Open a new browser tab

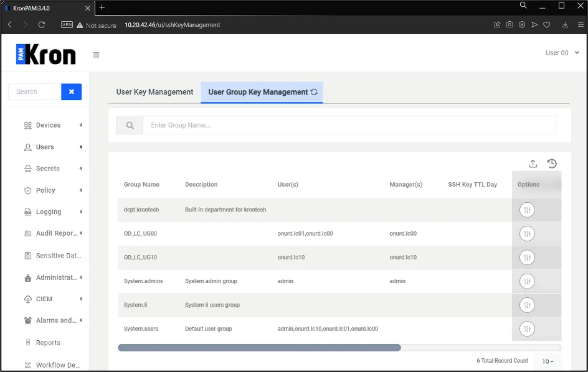pyautogui.click(x=102, y=7)
